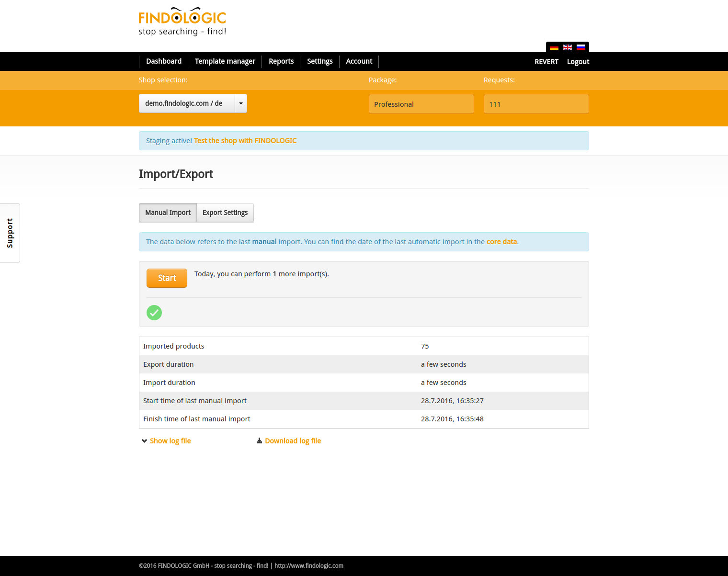Click the Requests field showing 111
728x576 pixels.
pyautogui.click(x=536, y=104)
